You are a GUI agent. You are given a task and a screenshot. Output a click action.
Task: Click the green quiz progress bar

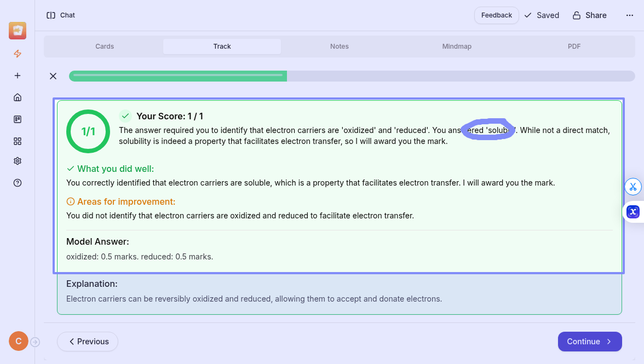coord(178,76)
